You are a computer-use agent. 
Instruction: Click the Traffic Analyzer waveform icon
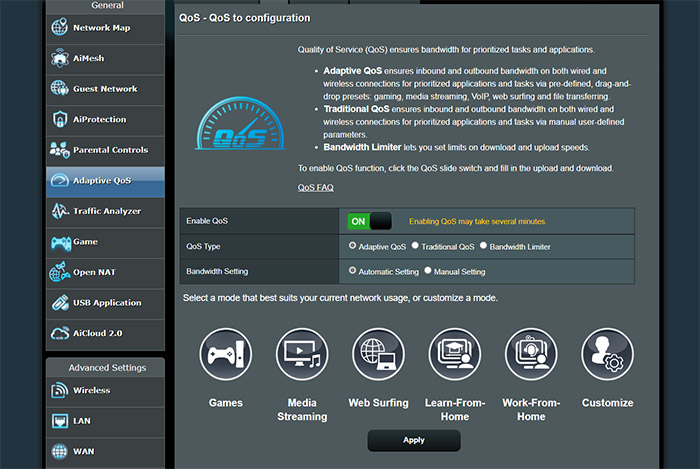point(60,211)
